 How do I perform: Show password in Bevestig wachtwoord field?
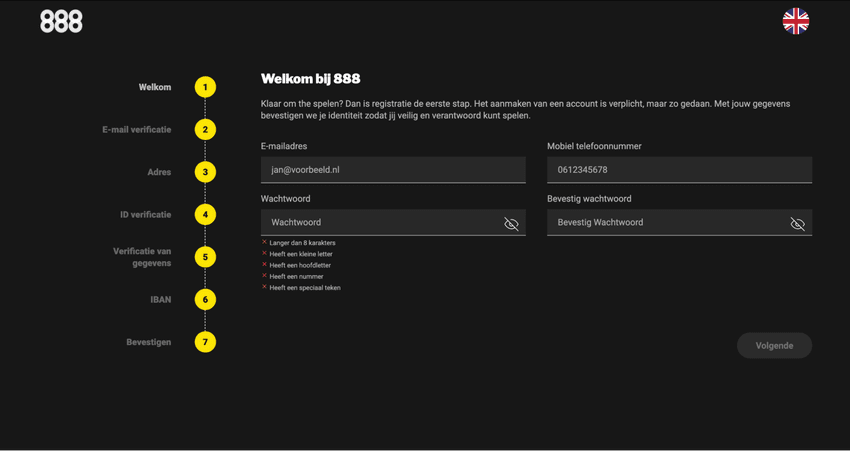(x=797, y=224)
